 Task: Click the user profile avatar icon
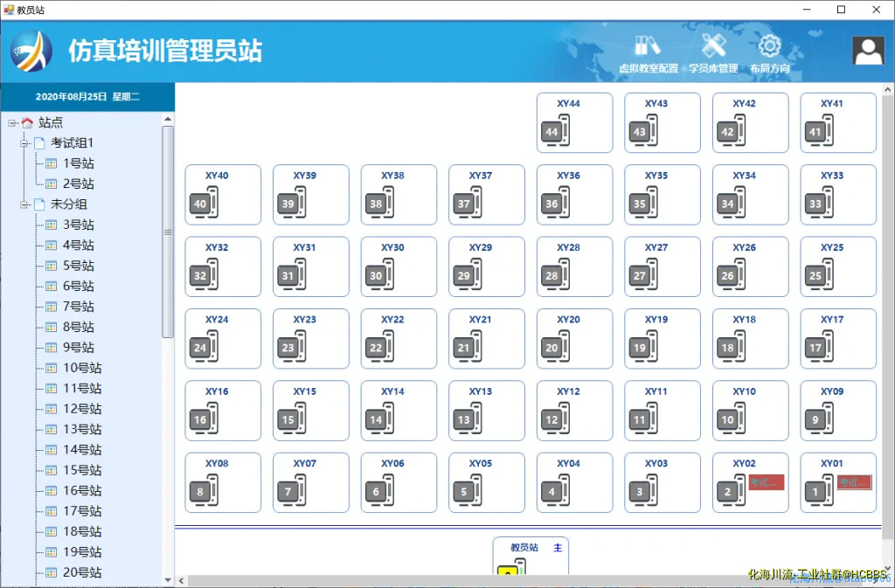(x=868, y=51)
